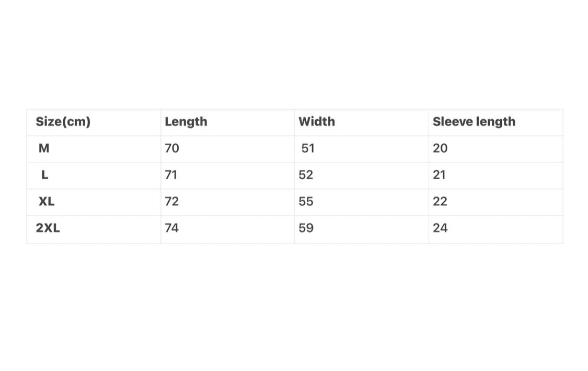Click the XL size row label
Image resolution: width=588 pixels, height=371 pixels.
click(x=47, y=202)
